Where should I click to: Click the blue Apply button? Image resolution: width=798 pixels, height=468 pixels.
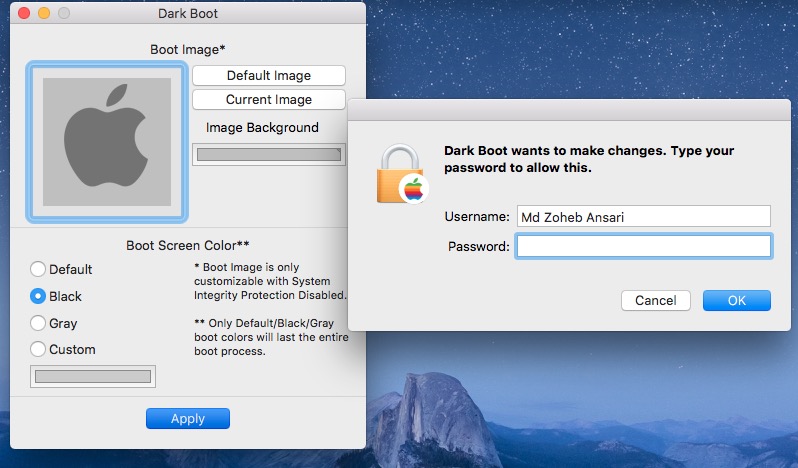click(x=188, y=419)
